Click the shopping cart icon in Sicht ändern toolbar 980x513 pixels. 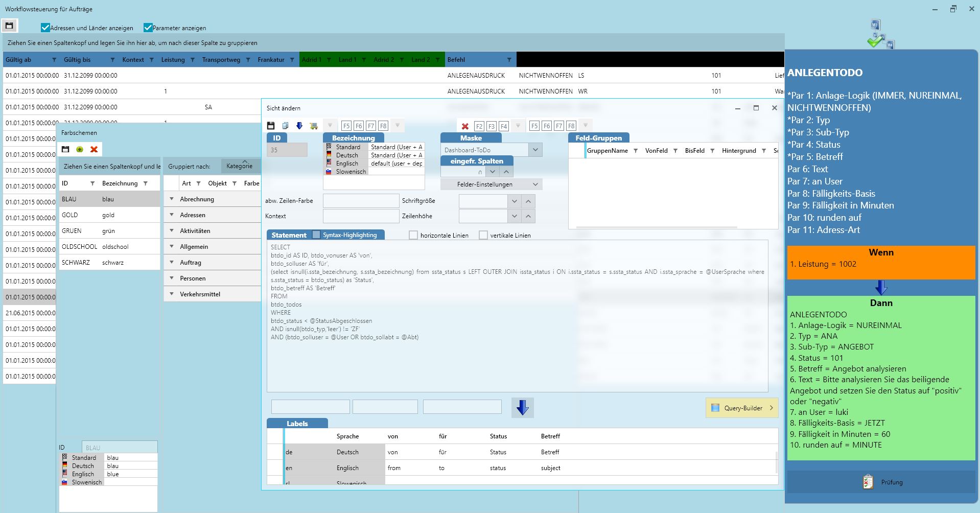314,126
